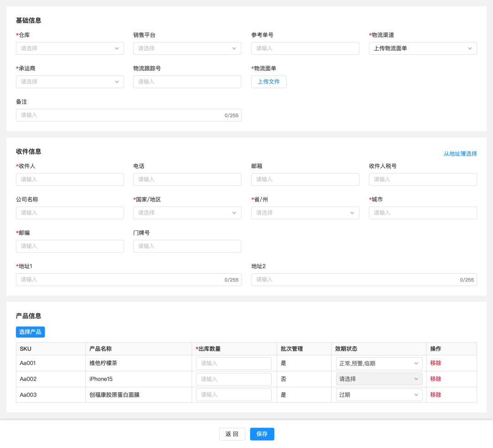Viewport: 493px width, 448px height.
Task: Click the product name 维他柠檬茶
Action: coord(103,363)
